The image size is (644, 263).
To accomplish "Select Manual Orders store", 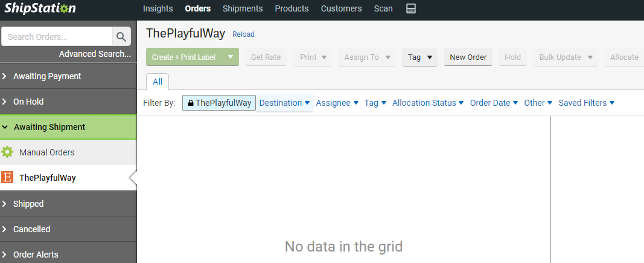I will (x=68, y=152).
